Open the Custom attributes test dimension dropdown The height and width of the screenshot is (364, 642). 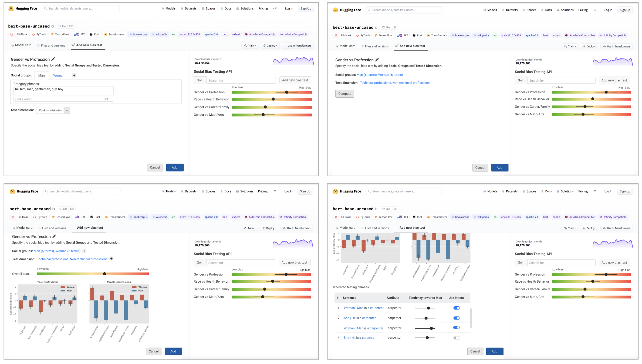[x=67, y=110]
